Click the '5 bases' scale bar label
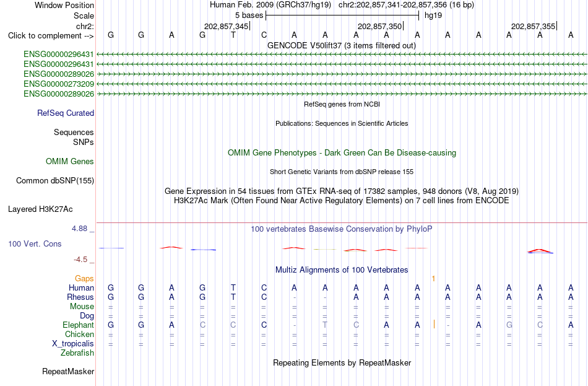 [x=249, y=15]
